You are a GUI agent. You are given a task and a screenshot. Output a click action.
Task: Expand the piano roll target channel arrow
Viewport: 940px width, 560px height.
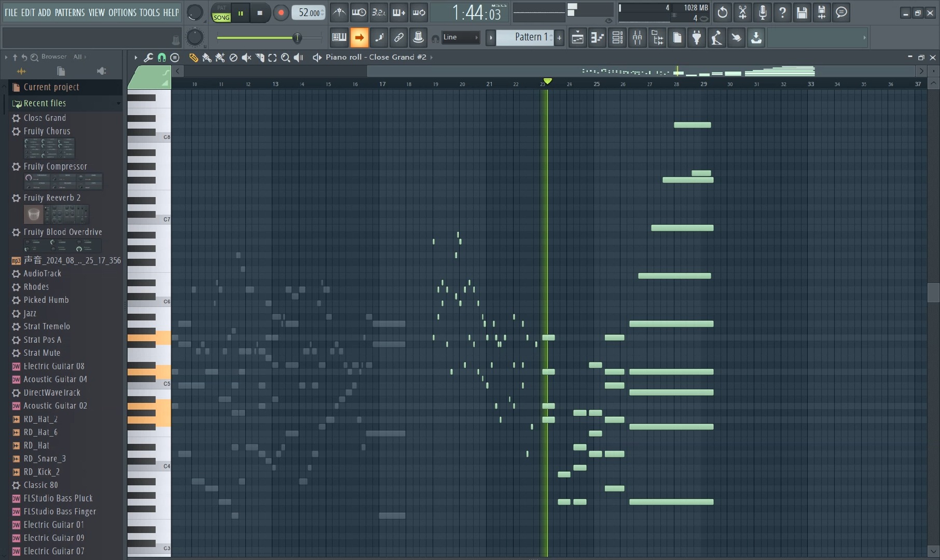pos(432,58)
